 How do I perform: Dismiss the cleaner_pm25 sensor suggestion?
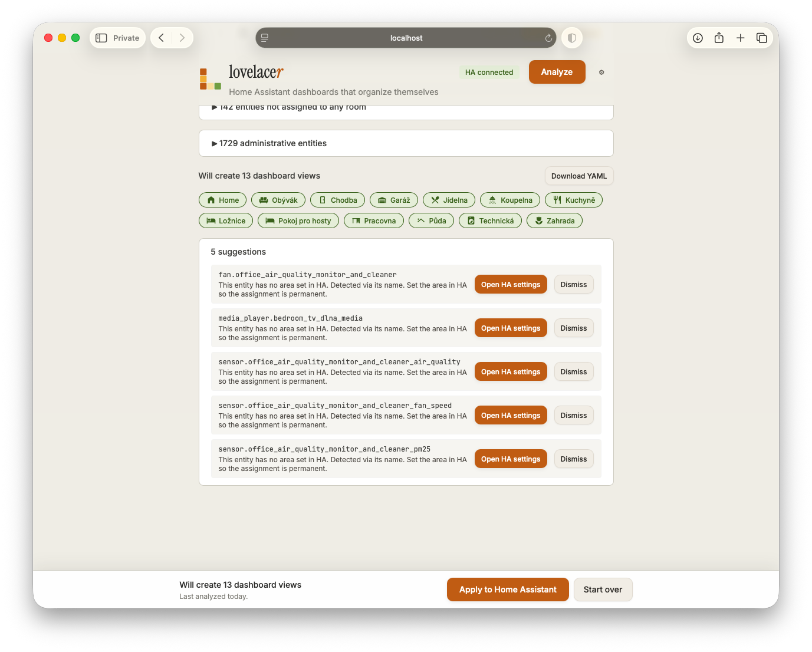click(x=574, y=459)
